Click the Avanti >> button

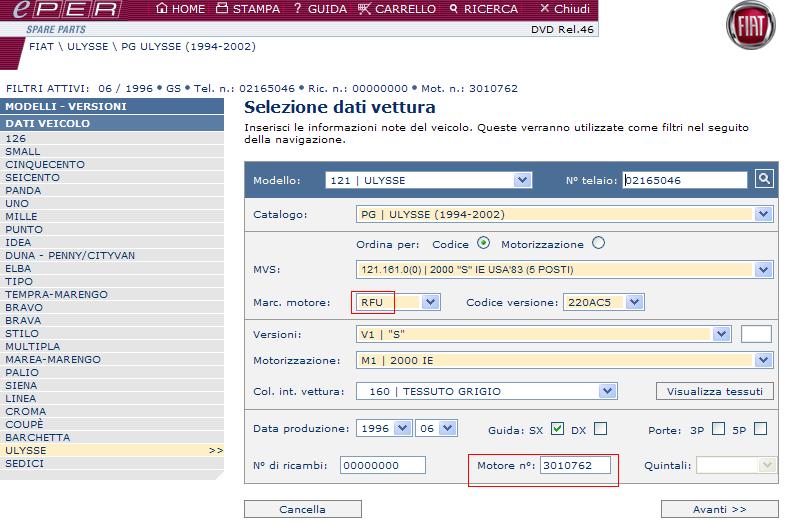tap(719, 509)
